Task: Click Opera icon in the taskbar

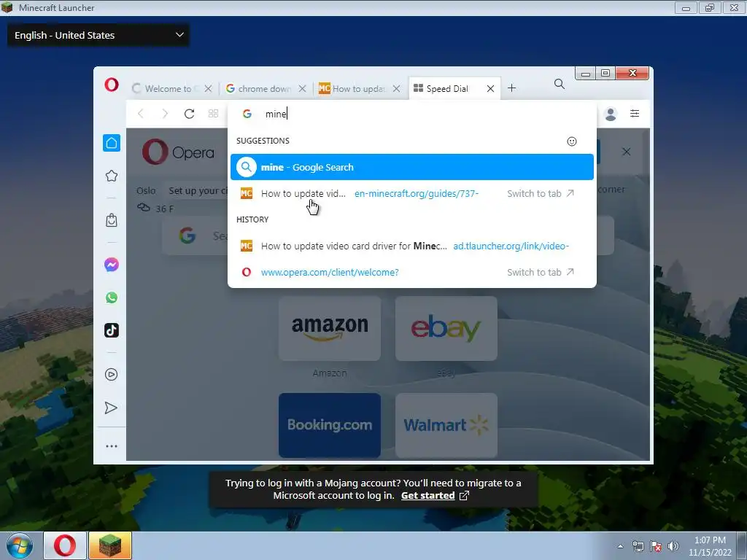Action: 65,545
